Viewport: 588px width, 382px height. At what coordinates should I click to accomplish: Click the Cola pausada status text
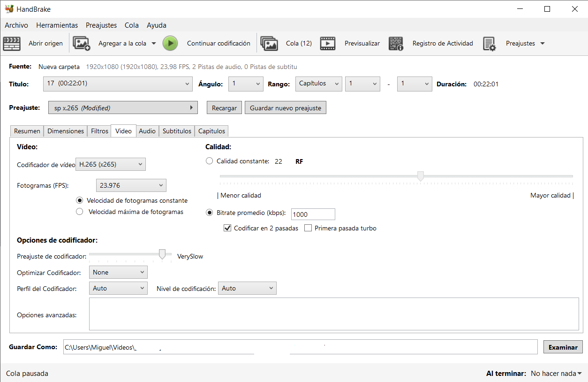pos(27,374)
